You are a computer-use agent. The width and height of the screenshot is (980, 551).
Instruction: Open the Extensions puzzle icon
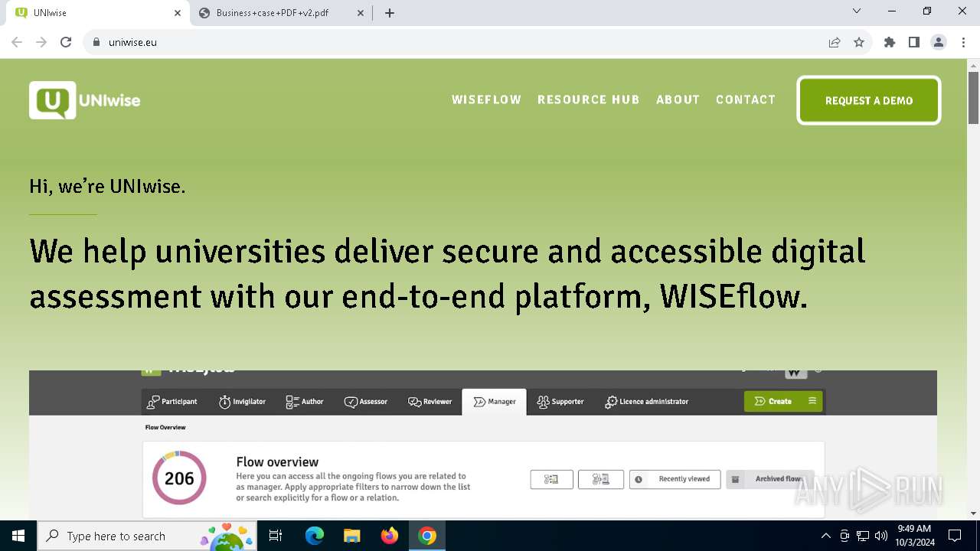point(890,42)
